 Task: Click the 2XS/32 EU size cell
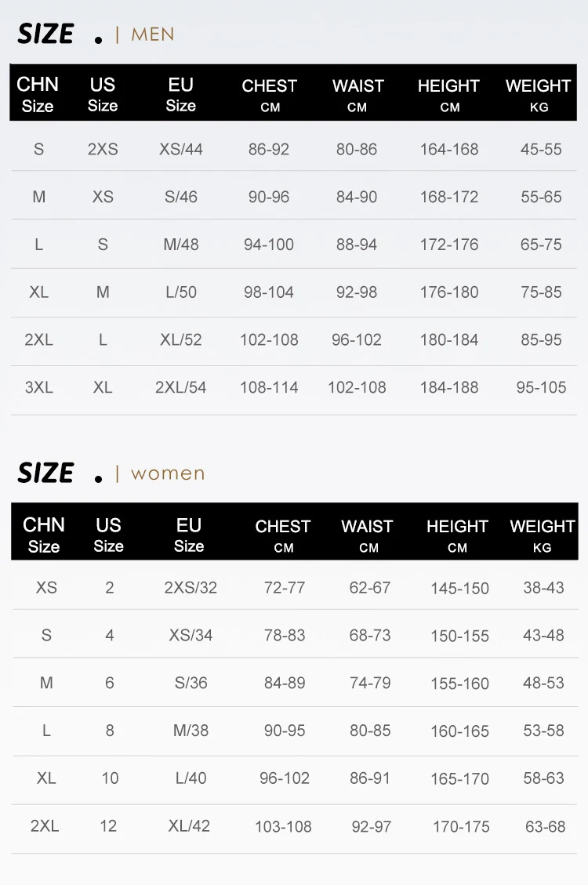191,587
